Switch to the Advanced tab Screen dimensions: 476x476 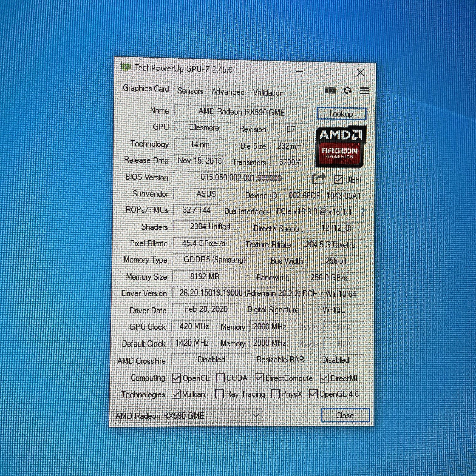coord(228,92)
